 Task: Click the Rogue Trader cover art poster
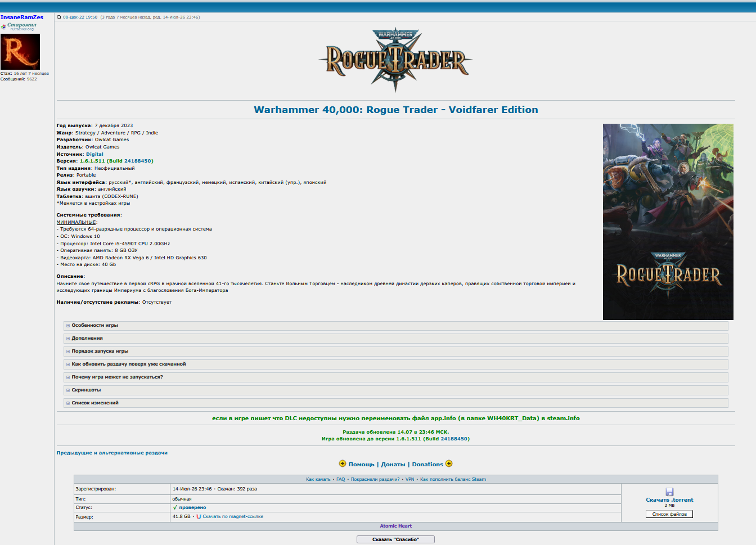pyautogui.click(x=668, y=222)
